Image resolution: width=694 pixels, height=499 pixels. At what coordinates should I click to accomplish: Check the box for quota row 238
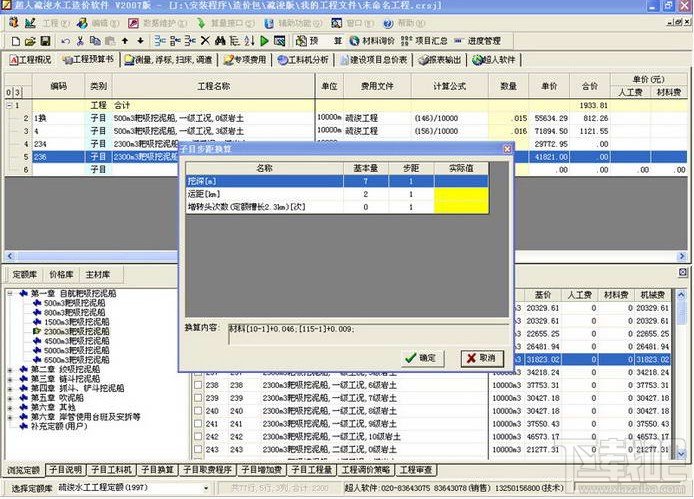(198, 385)
